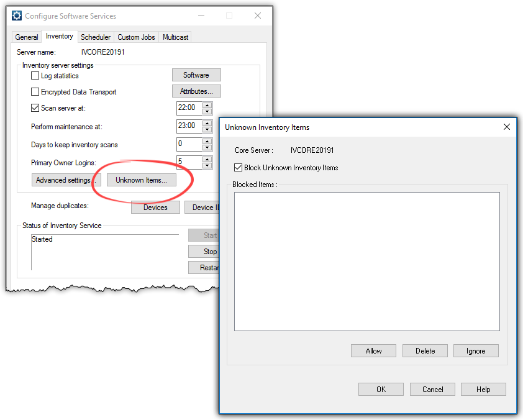Screen dimensions: 523x420
Task: Select the Custom Jobs tab
Action: [x=136, y=37]
